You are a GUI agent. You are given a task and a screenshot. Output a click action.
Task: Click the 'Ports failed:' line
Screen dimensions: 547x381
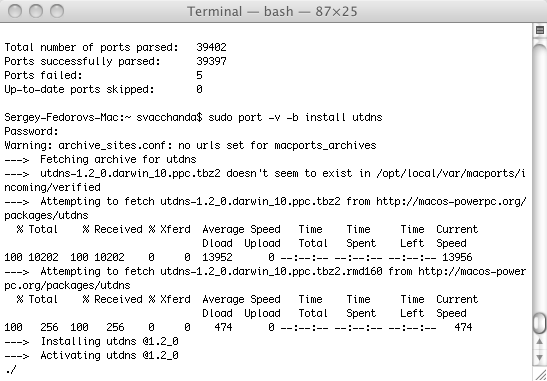tap(104, 75)
